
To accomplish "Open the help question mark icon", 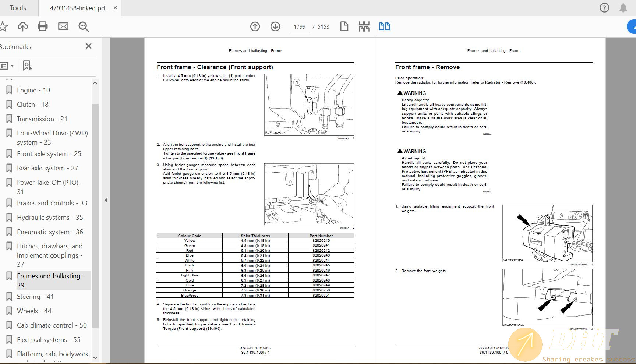I will pos(604,8).
